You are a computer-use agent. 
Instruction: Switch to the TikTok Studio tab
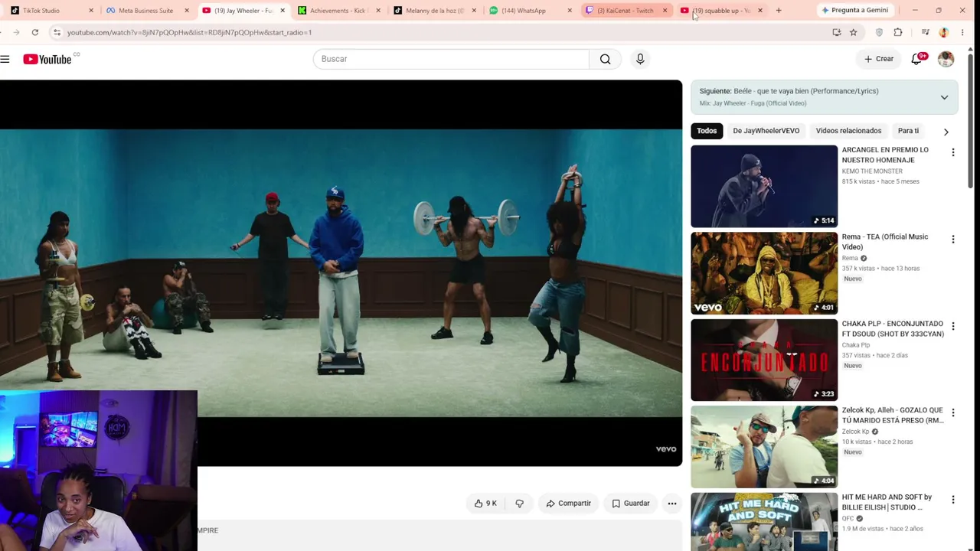coord(48,11)
